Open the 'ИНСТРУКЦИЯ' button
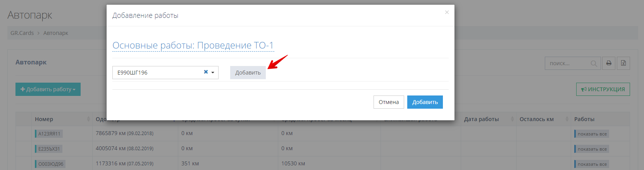 (603, 89)
